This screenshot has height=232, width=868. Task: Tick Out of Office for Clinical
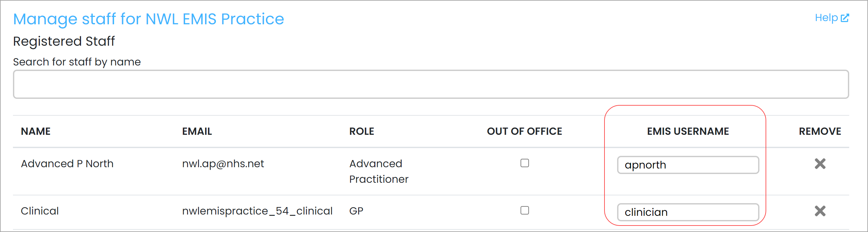click(x=524, y=210)
